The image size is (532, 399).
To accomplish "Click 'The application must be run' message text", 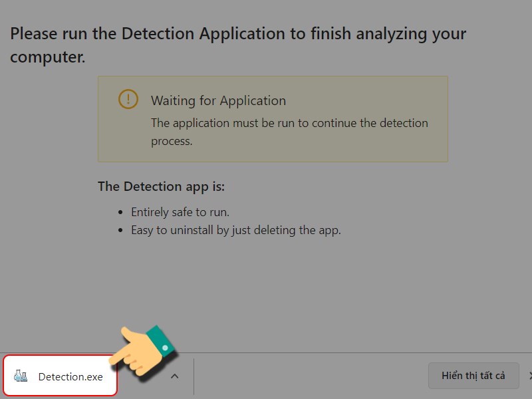I will pos(289,132).
